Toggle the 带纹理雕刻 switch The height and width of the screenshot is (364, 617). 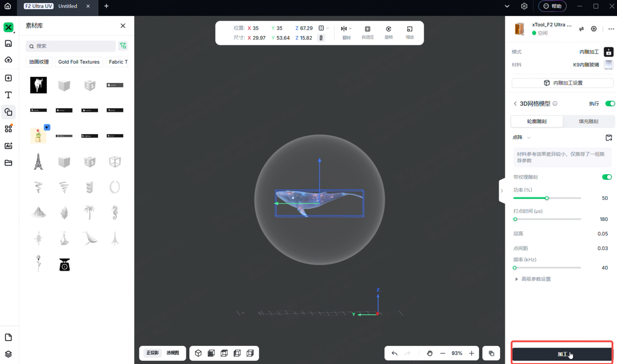[607, 177]
